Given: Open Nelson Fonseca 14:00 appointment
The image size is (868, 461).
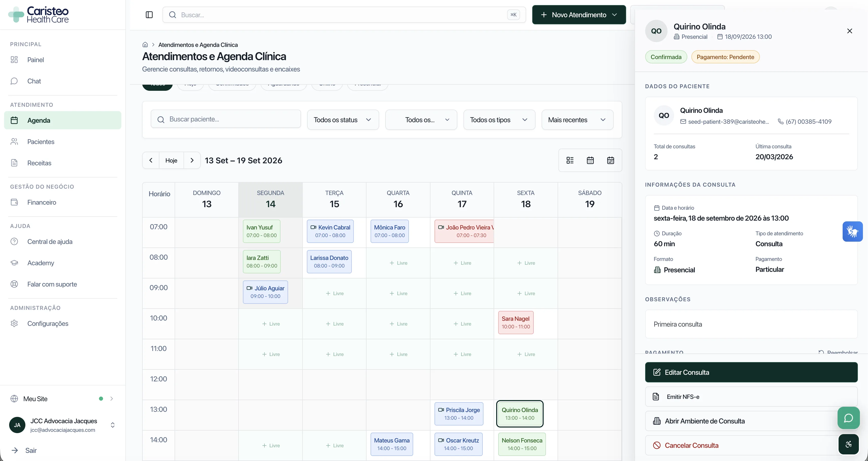Looking at the screenshot, I should 522,444.
